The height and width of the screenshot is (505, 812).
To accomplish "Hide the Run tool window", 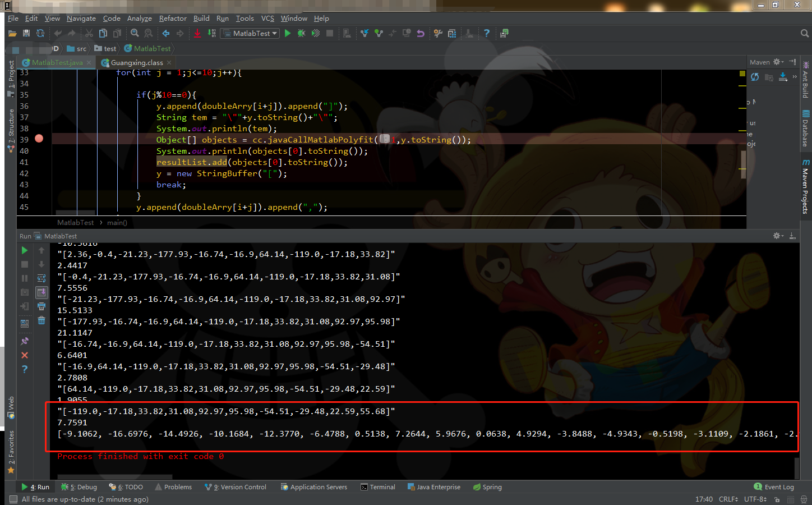I will point(792,236).
